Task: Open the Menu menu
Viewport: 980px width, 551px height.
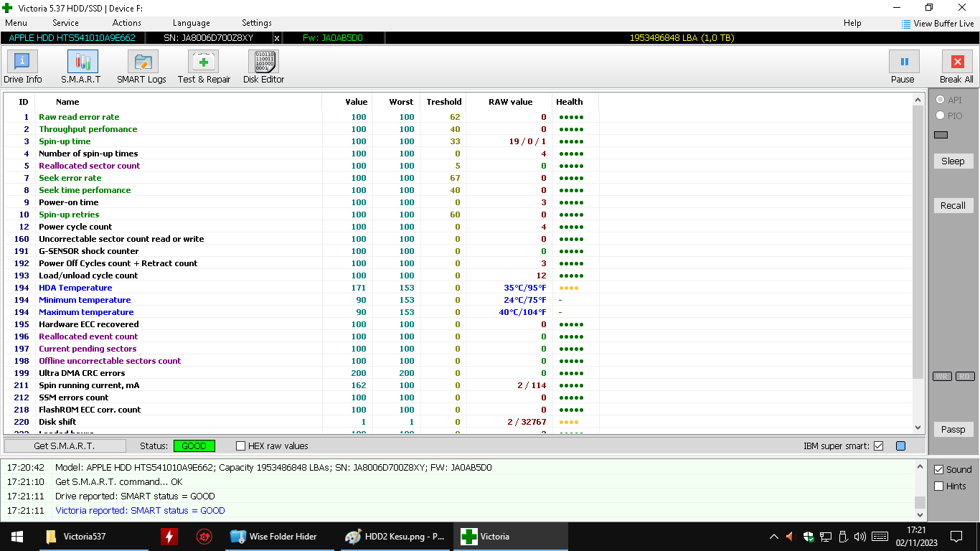Action: coord(16,23)
